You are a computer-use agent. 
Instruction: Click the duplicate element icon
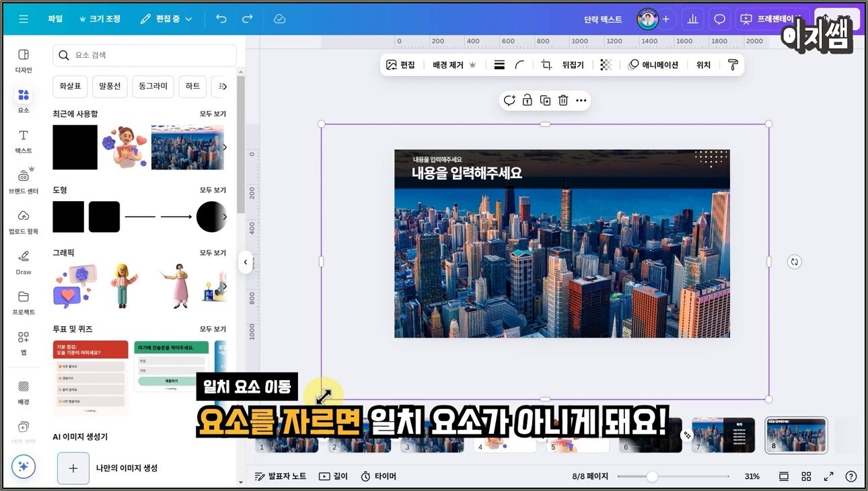click(x=546, y=100)
